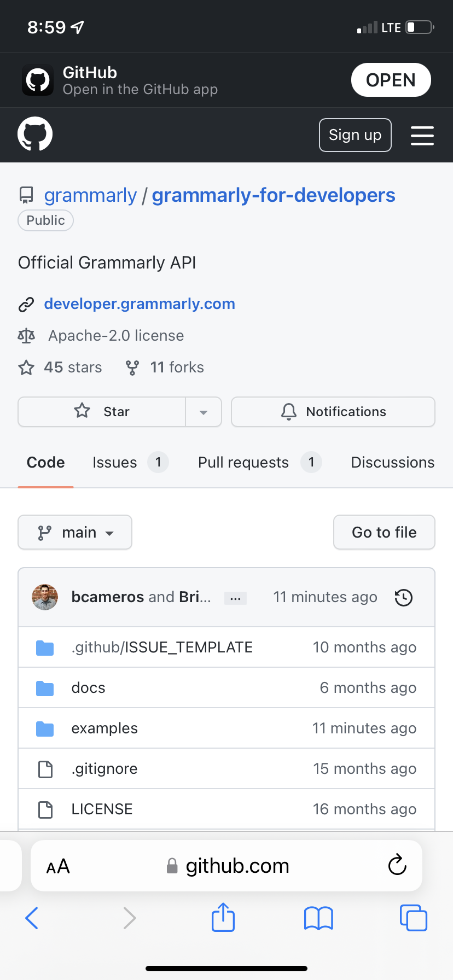Screen dimensions: 453x980
Task: Open the LICENSE file
Action: (102, 809)
